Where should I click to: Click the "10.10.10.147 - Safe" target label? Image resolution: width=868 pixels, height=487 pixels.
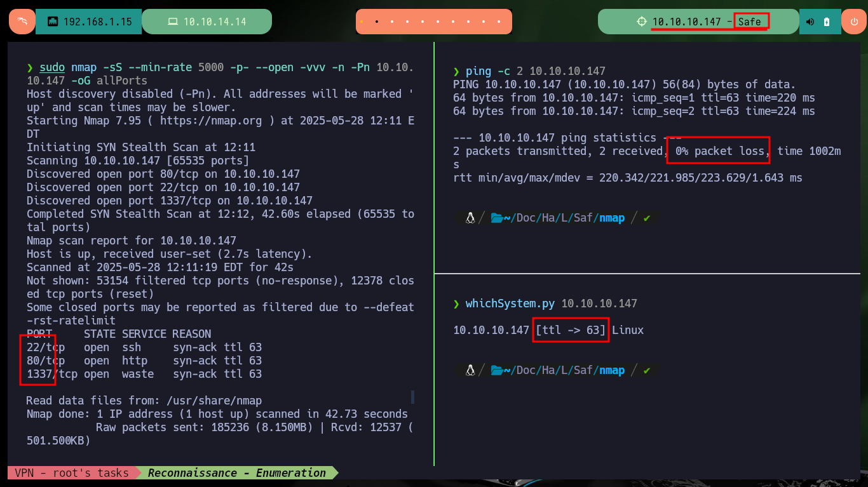(707, 22)
